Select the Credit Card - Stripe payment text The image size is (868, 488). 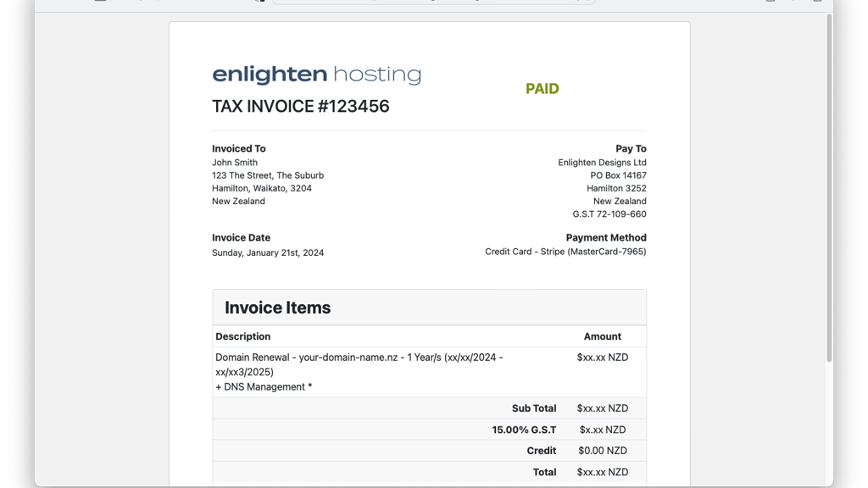coord(565,252)
